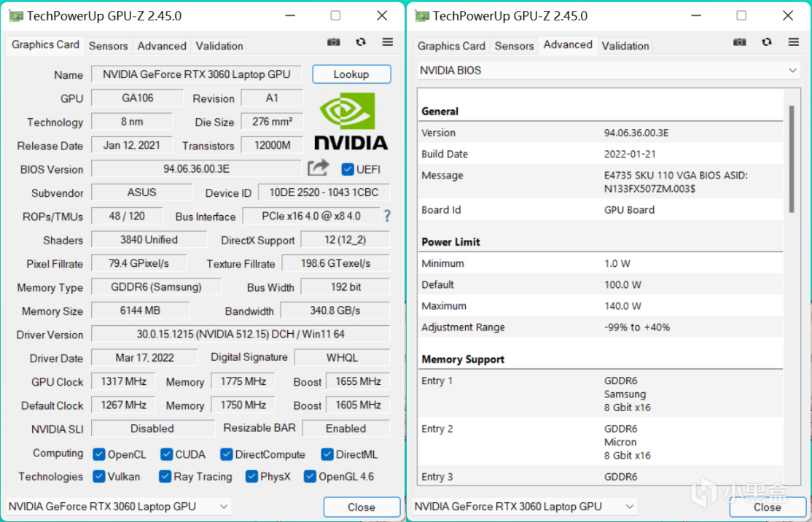This screenshot has height=522, width=812.
Task: Click the refresh icon in left window
Action: tap(361, 42)
